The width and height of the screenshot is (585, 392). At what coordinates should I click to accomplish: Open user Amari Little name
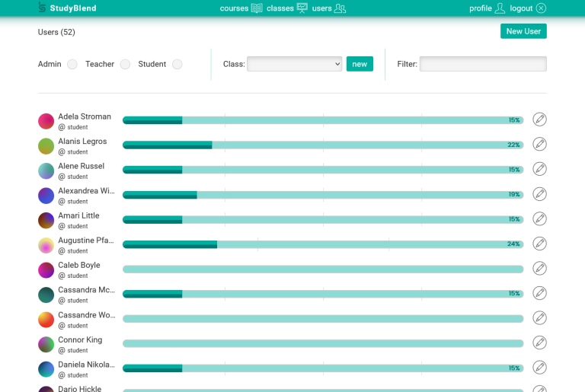coord(78,215)
